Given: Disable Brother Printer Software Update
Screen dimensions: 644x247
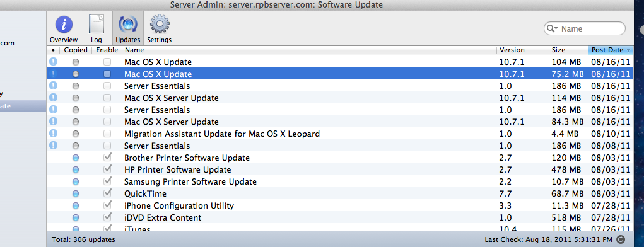Looking at the screenshot, I should pyautogui.click(x=108, y=157).
